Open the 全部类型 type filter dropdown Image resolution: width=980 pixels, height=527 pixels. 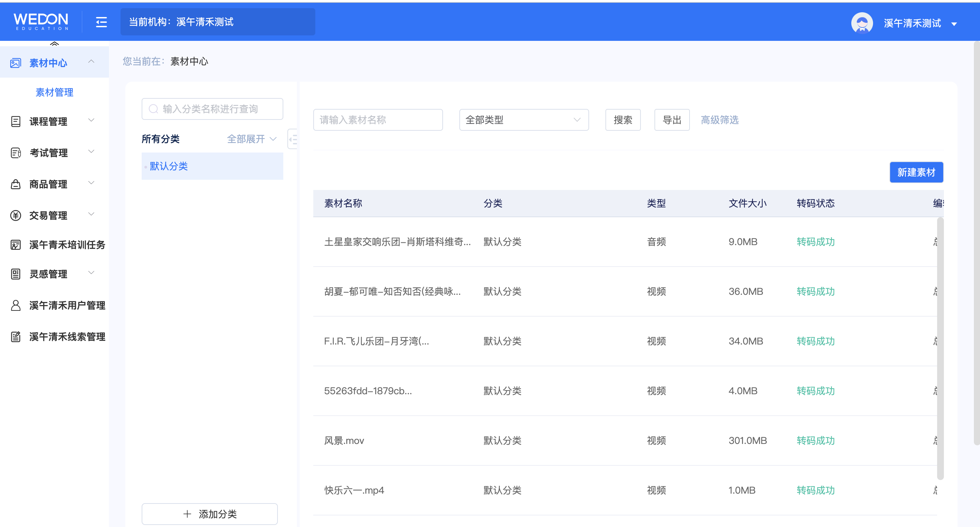[523, 120]
